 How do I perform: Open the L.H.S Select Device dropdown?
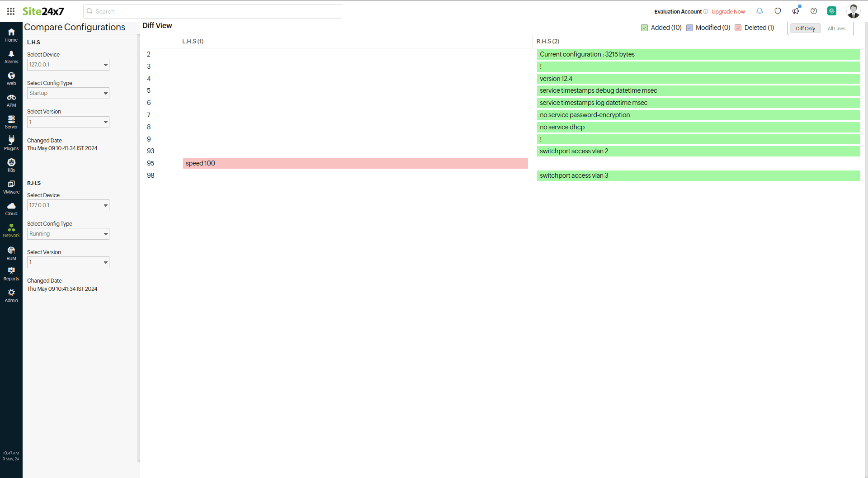[68, 65]
